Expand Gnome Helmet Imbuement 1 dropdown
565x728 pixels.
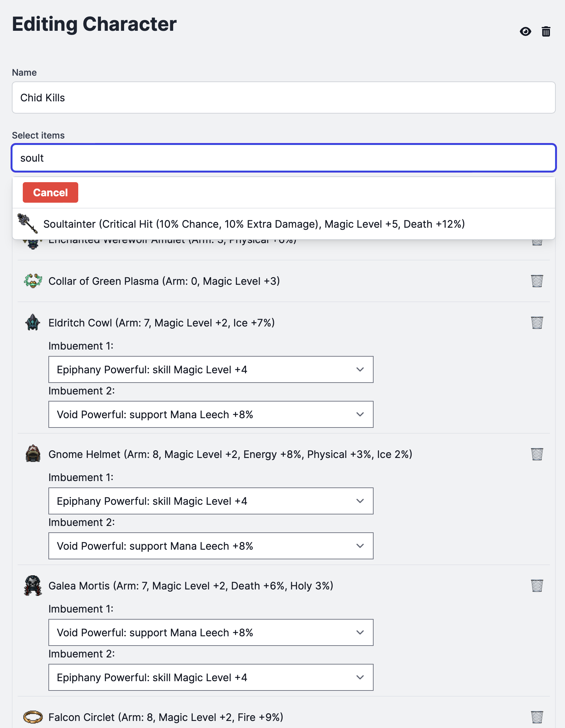[x=211, y=501]
